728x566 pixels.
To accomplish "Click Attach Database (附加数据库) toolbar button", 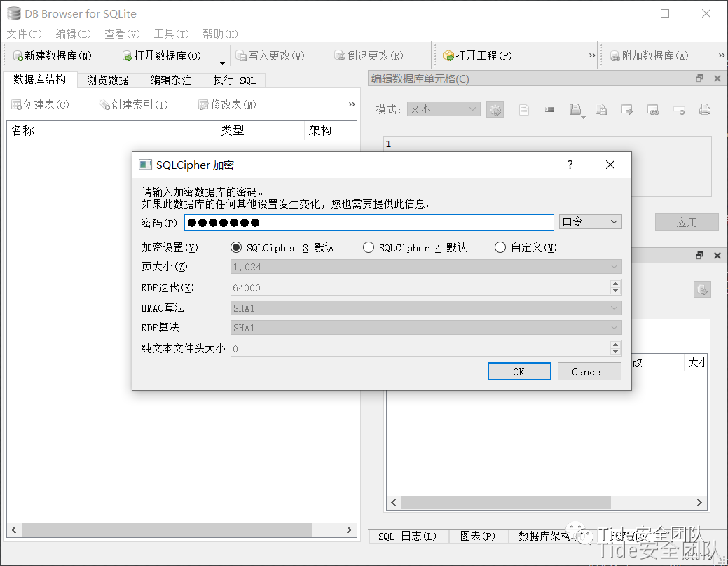I will 649,56.
